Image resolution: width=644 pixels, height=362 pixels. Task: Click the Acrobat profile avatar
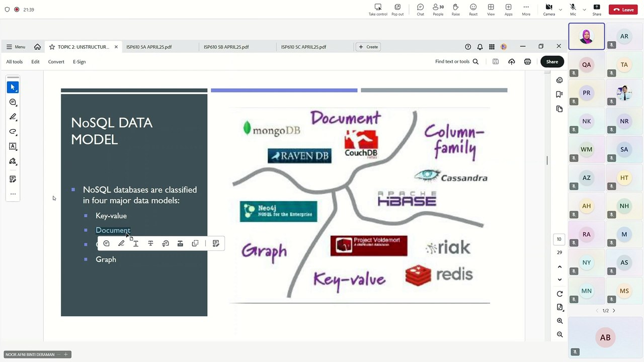[x=504, y=47]
